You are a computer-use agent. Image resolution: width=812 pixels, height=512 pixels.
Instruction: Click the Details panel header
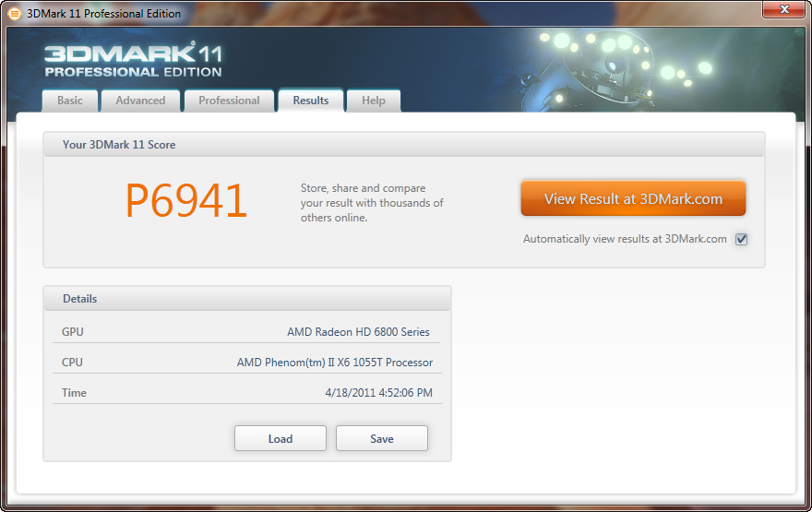[x=247, y=299]
